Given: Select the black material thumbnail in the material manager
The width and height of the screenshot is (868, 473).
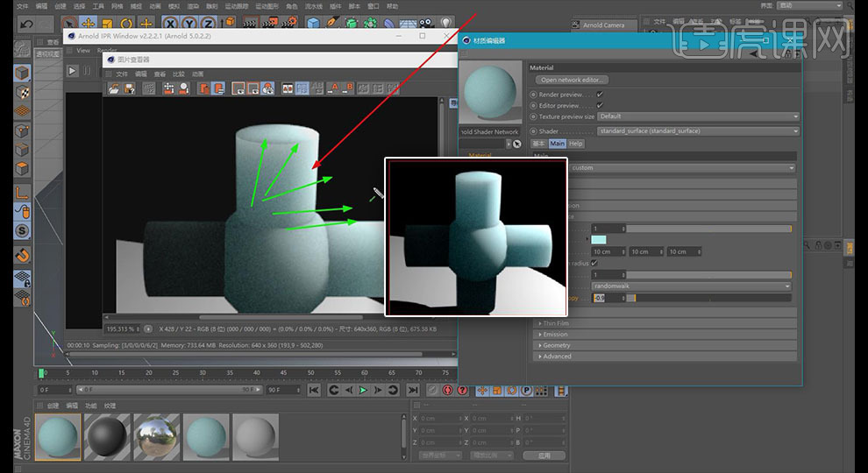Looking at the screenshot, I should coord(107,435).
